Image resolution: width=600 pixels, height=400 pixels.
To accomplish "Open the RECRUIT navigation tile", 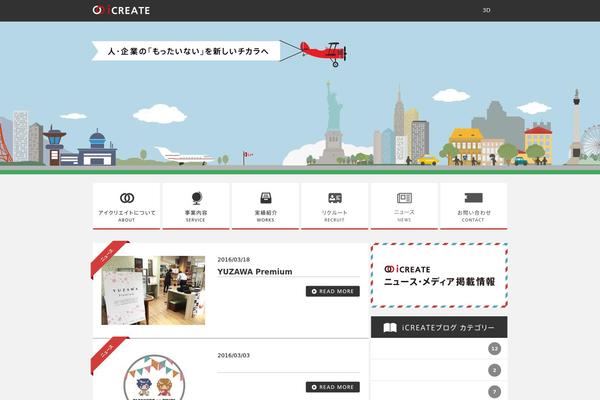I will (334, 206).
